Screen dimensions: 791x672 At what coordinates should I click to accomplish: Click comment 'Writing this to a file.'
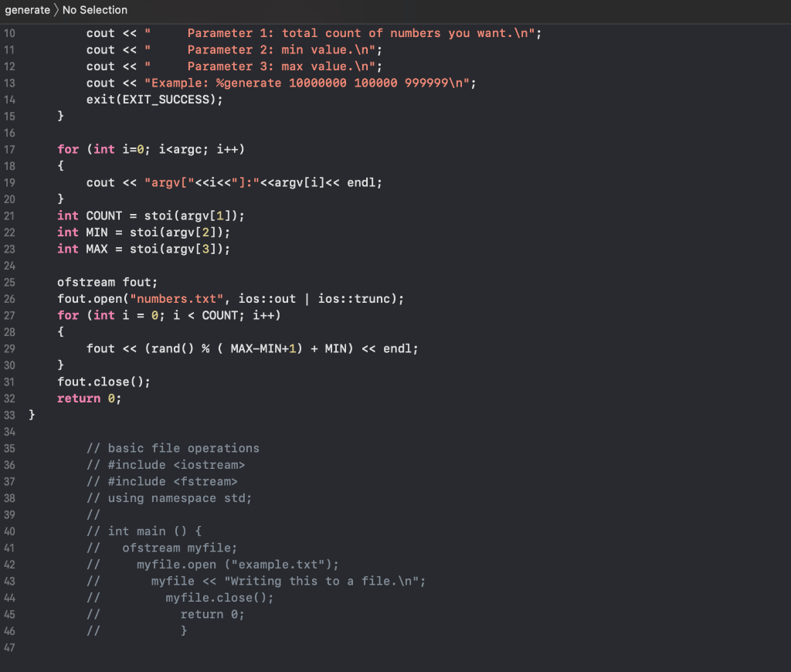click(x=314, y=582)
